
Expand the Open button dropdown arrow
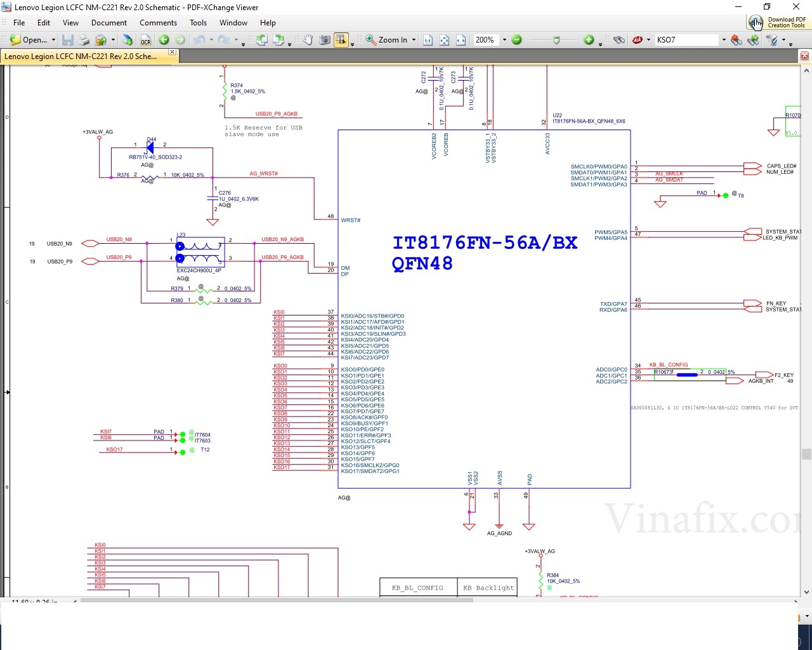pyautogui.click(x=53, y=40)
